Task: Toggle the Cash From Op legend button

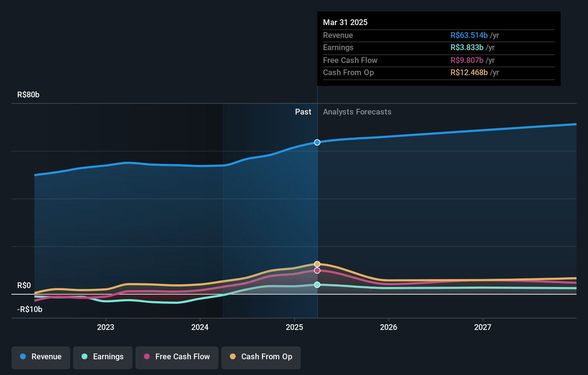Action: click(x=261, y=357)
